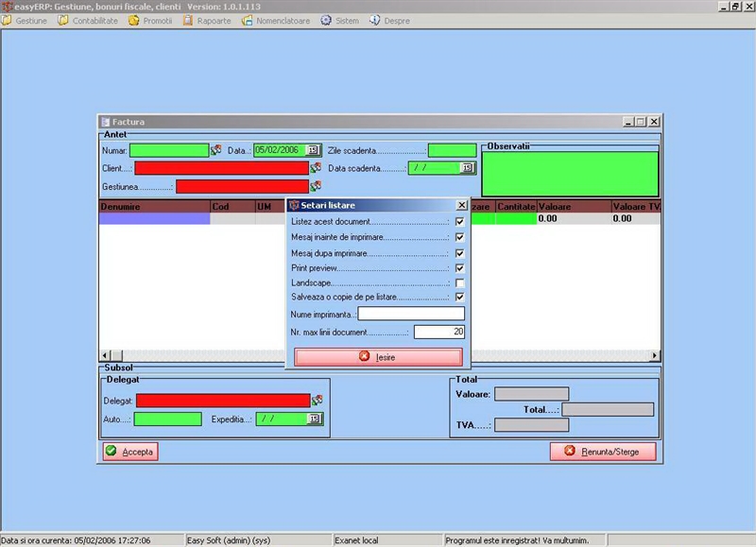Uncheck the Listez acest document checkbox
Screen dimensions: 756x547
[459, 222]
